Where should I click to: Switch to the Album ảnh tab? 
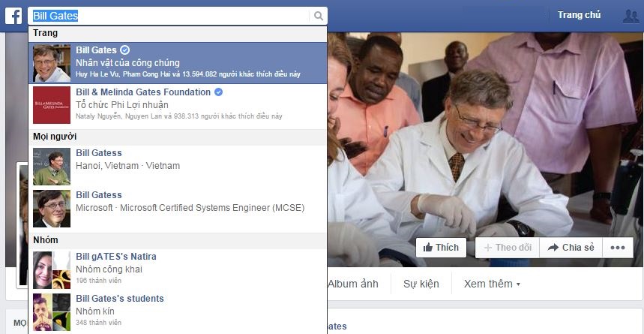pos(353,284)
